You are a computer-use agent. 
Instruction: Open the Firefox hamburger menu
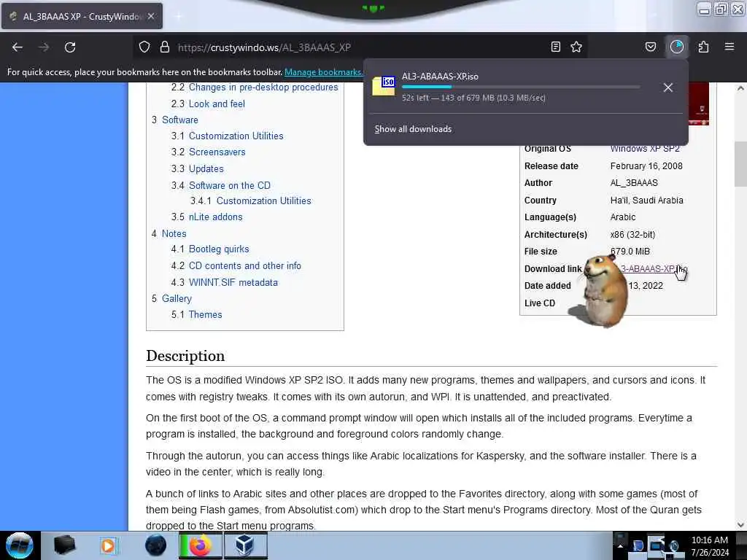point(729,47)
